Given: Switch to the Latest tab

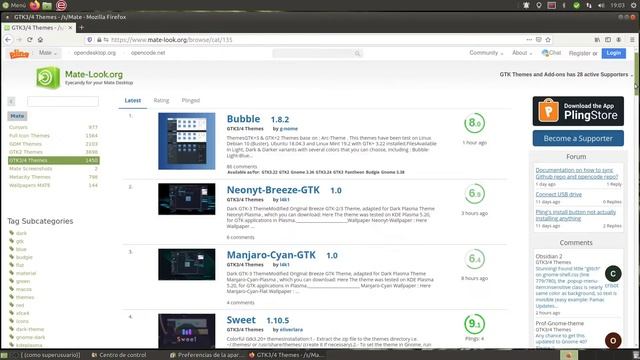Looking at the screenshot, I should (133, 100).
